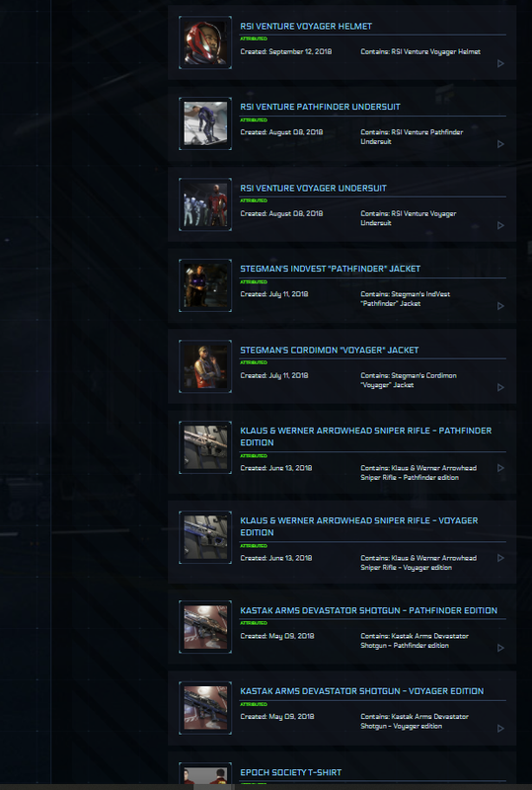Image resolution: width=532 pixels, height=790 pixels.
Task: Expand the RSI Venture Voyager Helmet arrow
Action: coord(500,63)
